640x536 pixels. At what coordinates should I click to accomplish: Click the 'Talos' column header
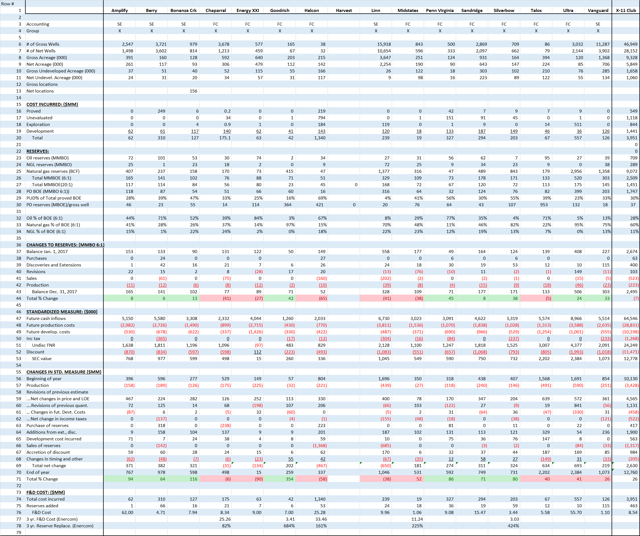coord(536,11)
